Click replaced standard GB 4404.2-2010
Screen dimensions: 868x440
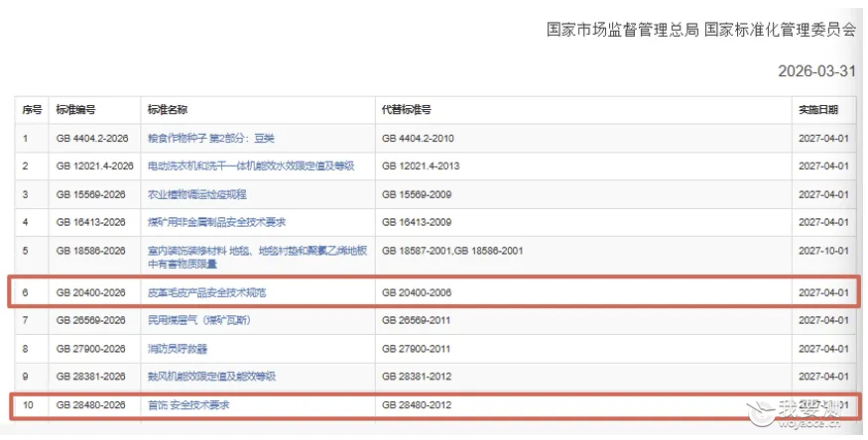pos(418,138)
